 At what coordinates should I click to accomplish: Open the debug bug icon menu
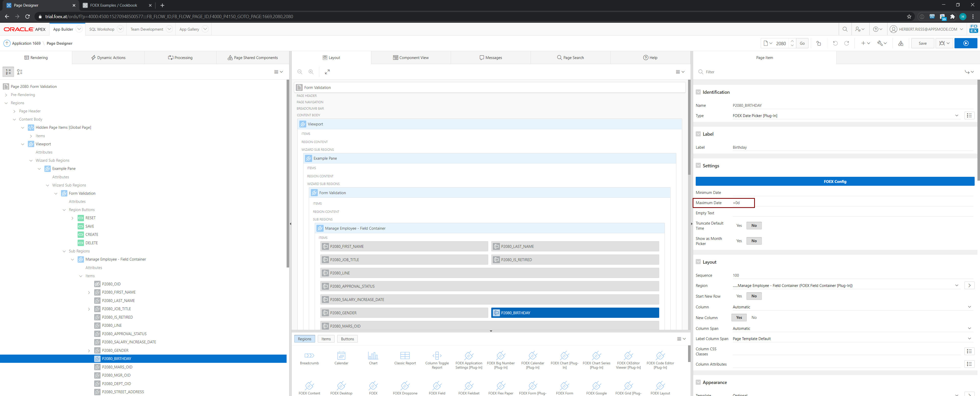[x=944, y=43]
